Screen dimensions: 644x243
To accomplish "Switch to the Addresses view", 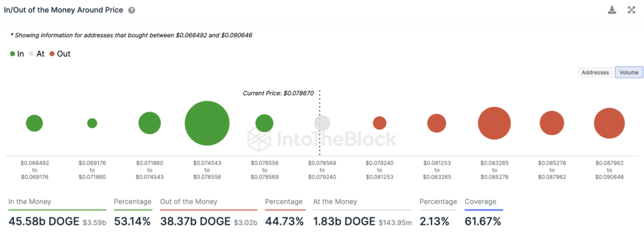I will tap(595, 73).
